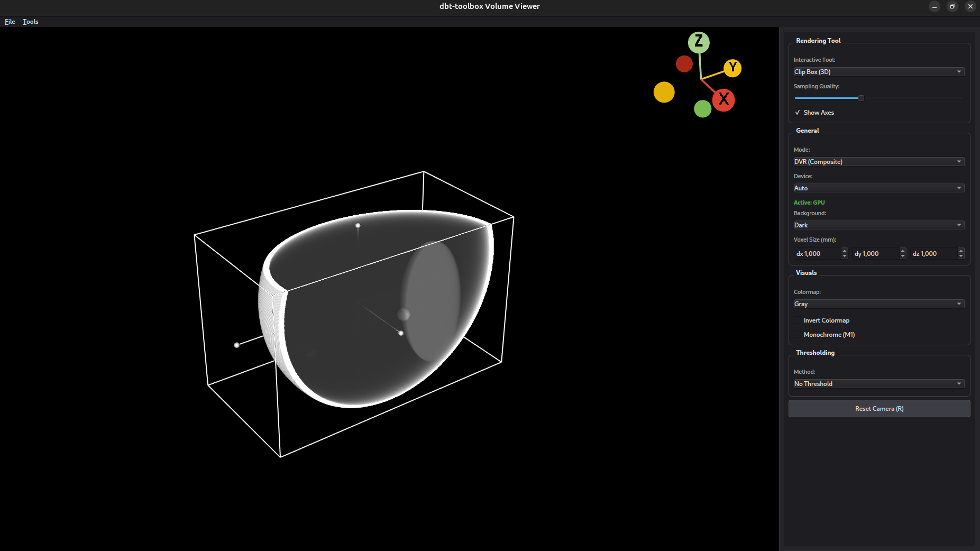Screen dimensions: 980x551
Task: Click the unlabeled red sphere on the gizmo
Action: pyautogui.click(x=684, y=63)
